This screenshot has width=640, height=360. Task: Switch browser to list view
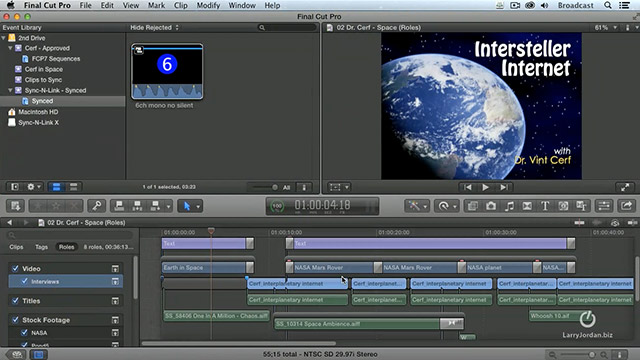(73, 187)
